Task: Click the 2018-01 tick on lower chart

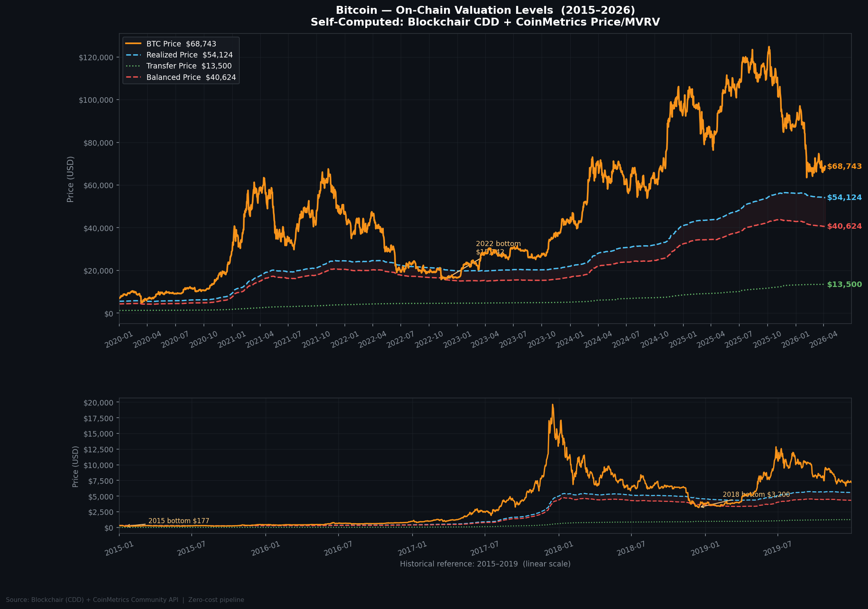Action: coord(559,548)
